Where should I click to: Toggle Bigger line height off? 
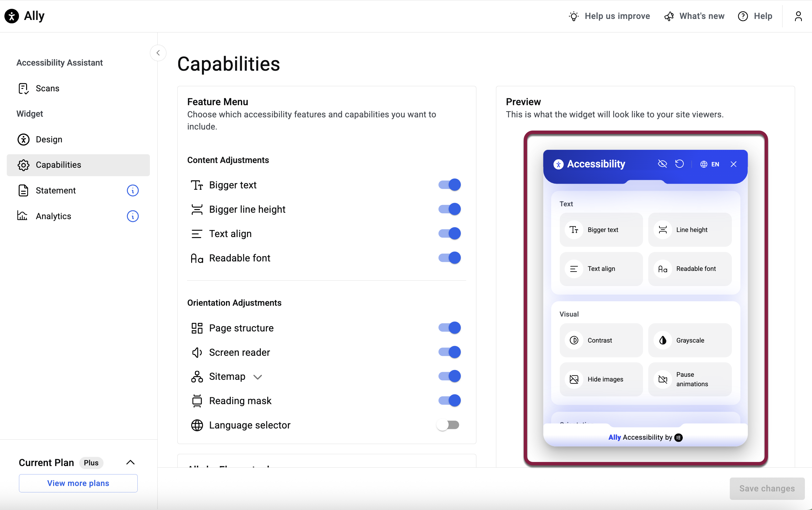[450, 209]
